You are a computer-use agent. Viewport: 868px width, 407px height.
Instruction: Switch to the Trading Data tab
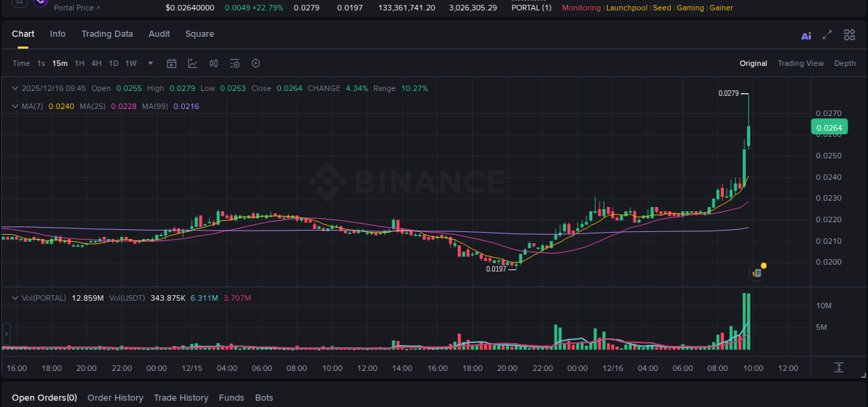pyautogui.click(x=107, y=34)
